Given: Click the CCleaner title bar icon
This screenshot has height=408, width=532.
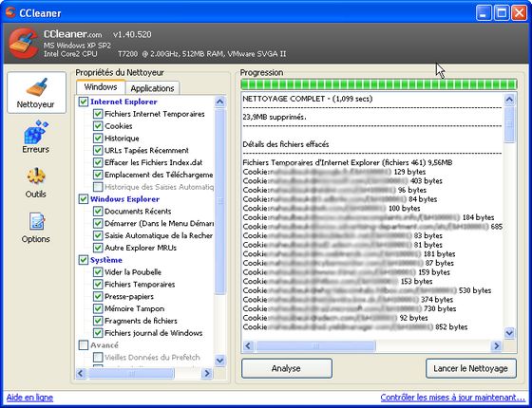Looking at the screenshot, I should tap(10, 13).
